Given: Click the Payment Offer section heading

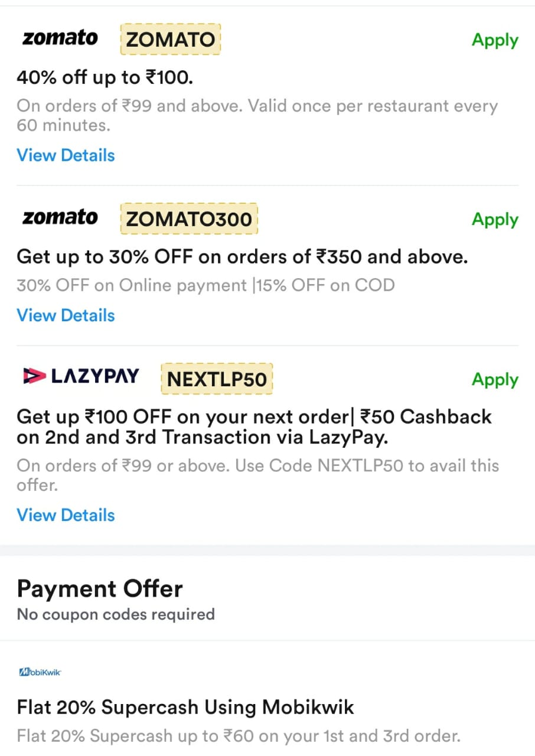Looking at the screenshot, I should 100,589.
